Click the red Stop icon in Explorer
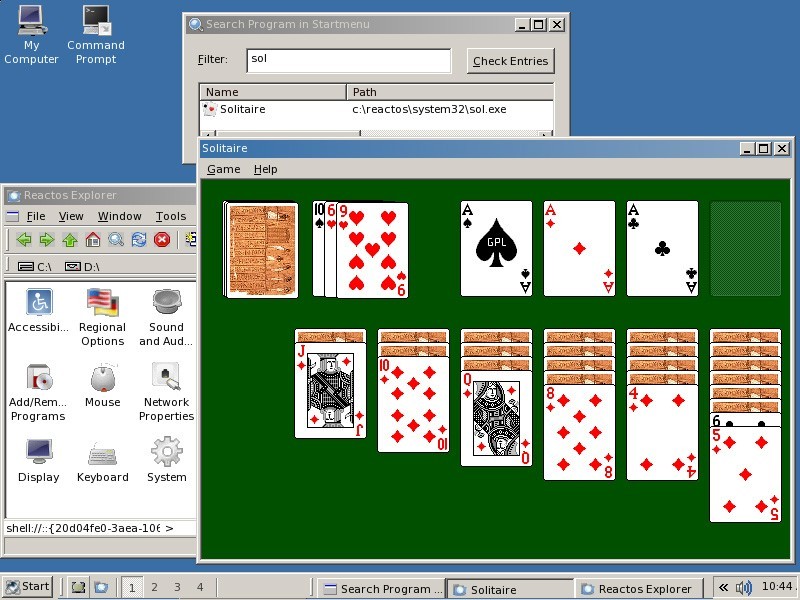The width and height of the screenshot is (800, 600). [162, 239]
